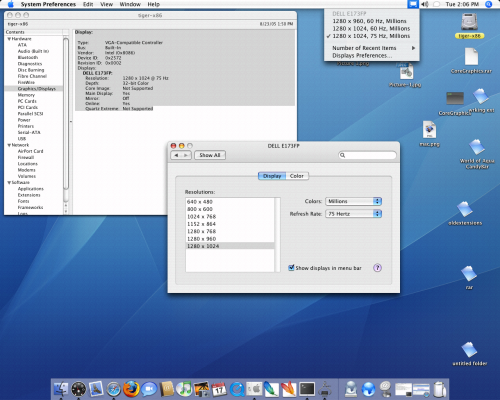500x400 pixels.
Task: Click the Show All button
Action: coord(210,155)
